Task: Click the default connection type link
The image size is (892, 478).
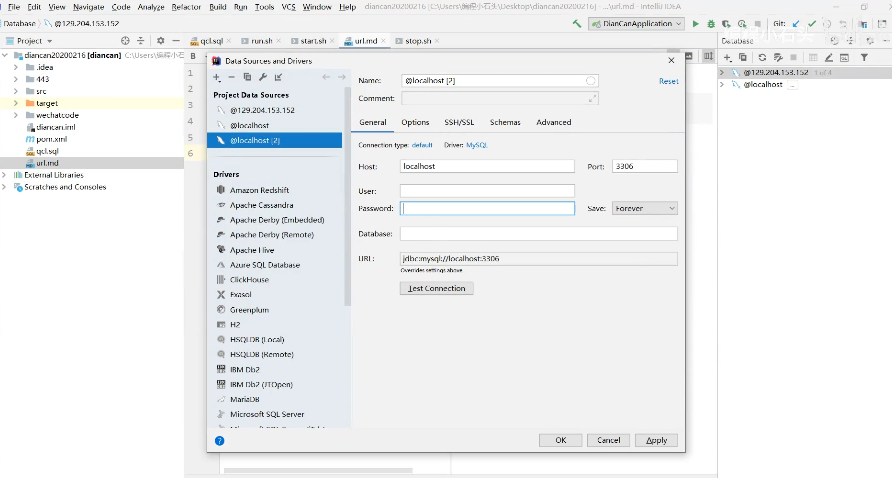Action: [422, 145]
